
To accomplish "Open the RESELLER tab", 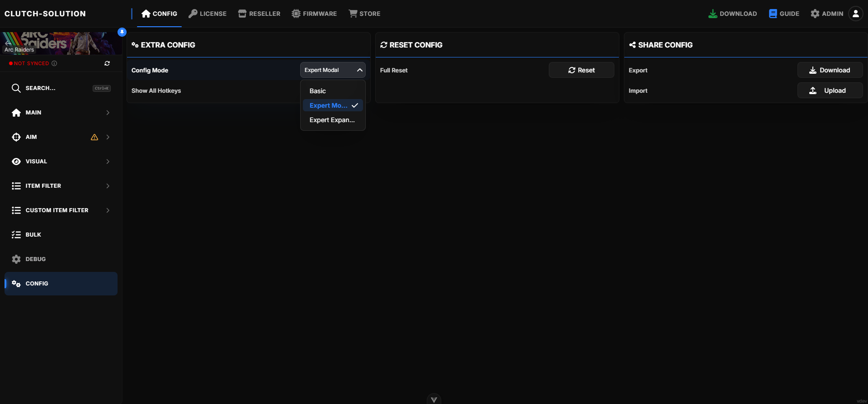I will coord(259,14).
